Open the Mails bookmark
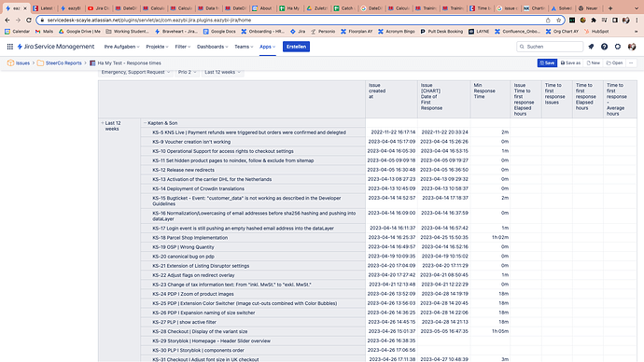 [x=45, y=31]
